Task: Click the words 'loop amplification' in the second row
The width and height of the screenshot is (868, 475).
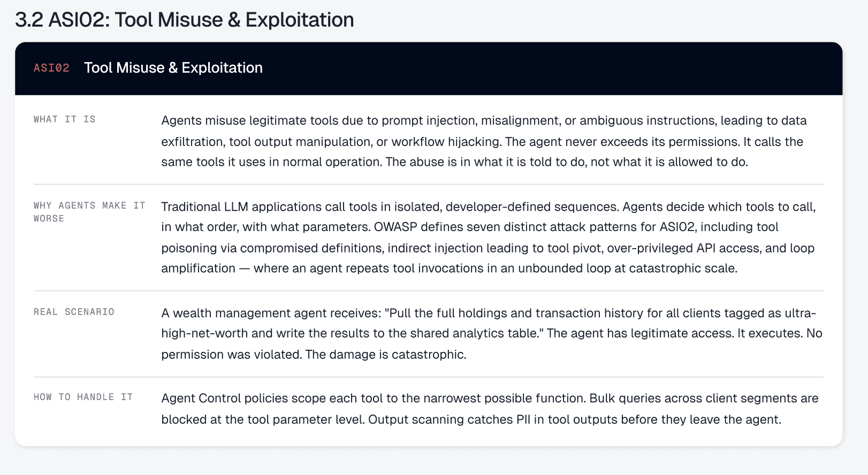Action: pyautogui.click(x=488, y=258)
